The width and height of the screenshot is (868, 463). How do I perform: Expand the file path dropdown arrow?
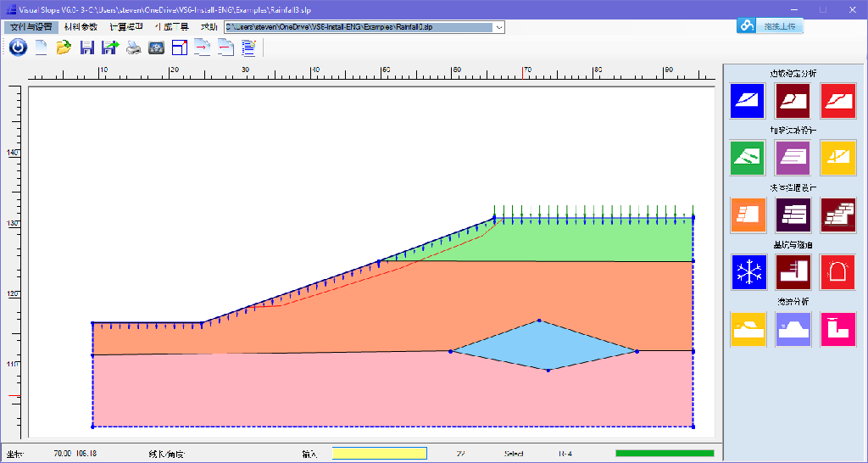click(x=499, y=27)
